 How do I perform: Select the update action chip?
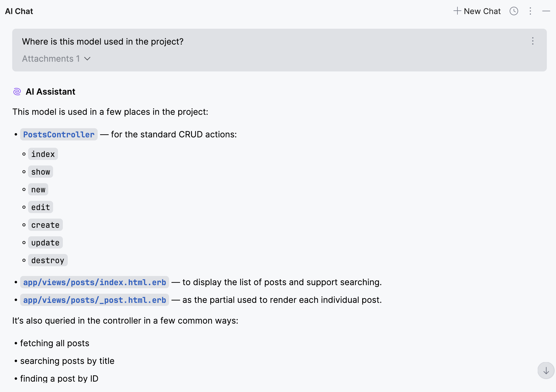tap(45, 242)
